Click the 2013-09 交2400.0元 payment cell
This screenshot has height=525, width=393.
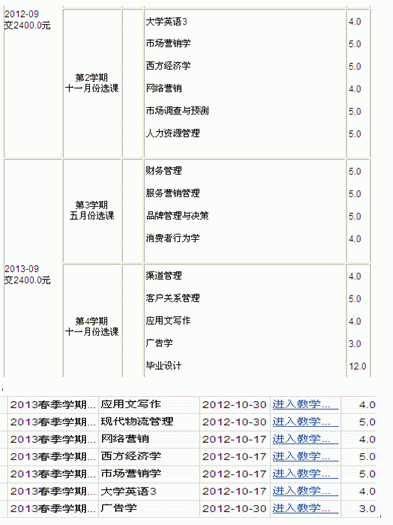[x=27, y=274]
